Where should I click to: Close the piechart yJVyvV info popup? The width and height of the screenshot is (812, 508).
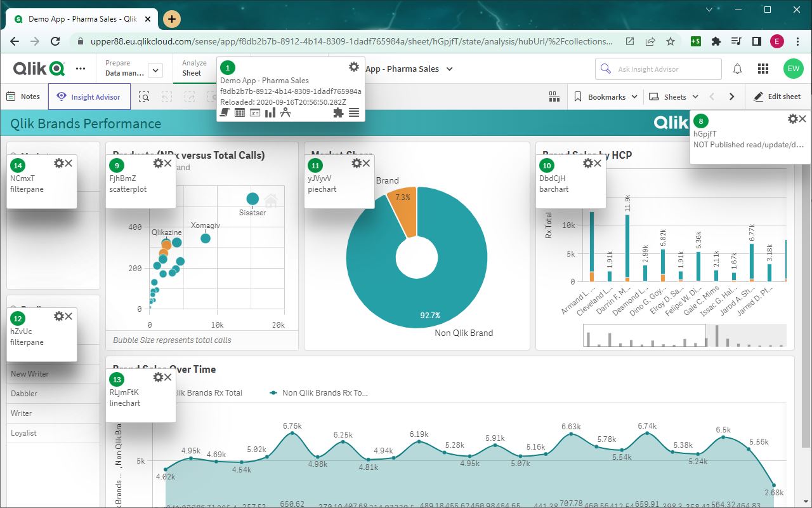pos(366,164)
